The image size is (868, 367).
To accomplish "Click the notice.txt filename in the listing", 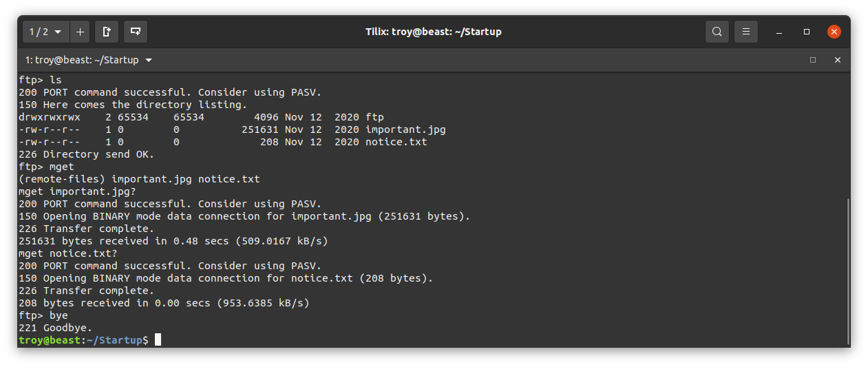I will coord(396,142).
